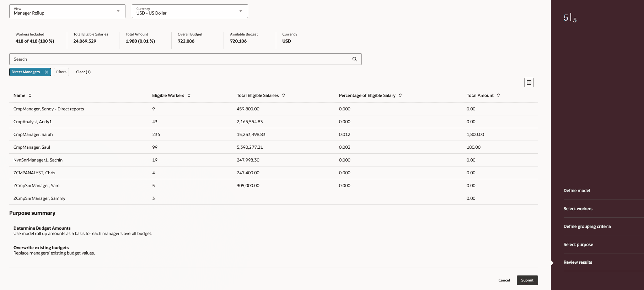644x290 pixels.
Task: Go to the Define model step
Action: [576, 191]
